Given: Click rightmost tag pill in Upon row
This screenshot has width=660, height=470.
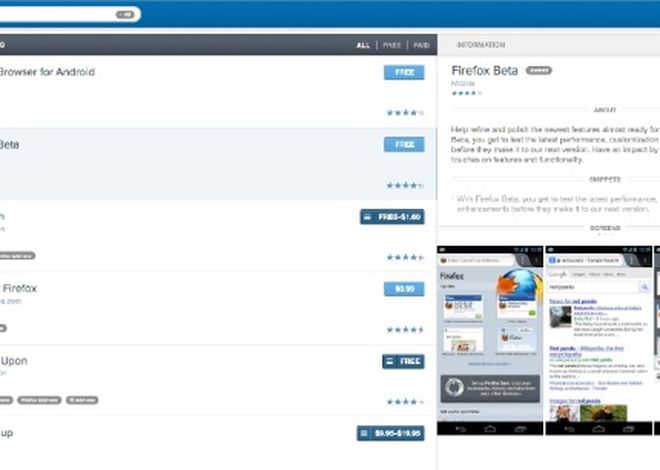Looking at the screenshot, I should click(82, 400).
